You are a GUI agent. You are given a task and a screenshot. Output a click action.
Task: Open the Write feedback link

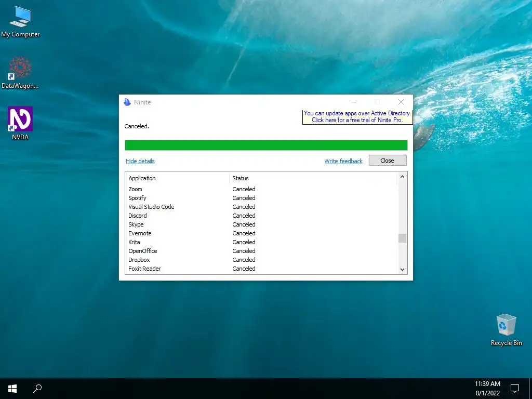(343, 161)
